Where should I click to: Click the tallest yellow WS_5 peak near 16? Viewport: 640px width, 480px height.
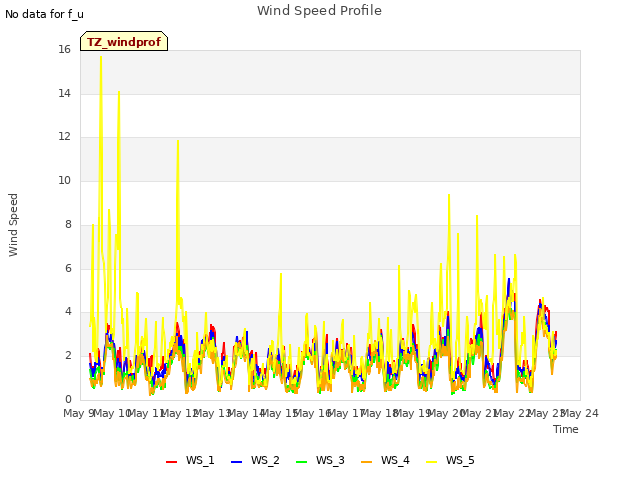tap(101, 58)
